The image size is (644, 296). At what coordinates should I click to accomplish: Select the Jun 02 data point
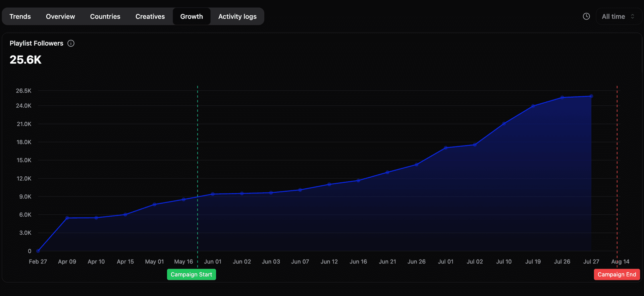point(242,193)
